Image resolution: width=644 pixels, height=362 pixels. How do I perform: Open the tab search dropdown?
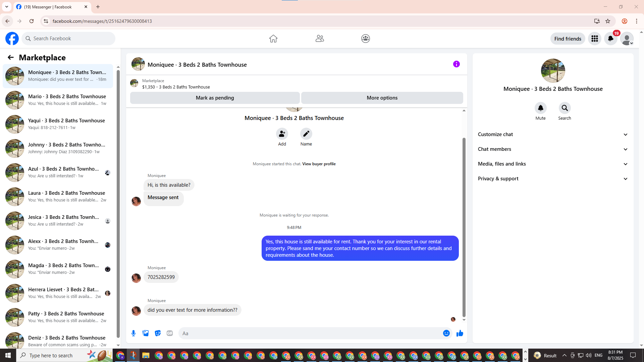point(6,7)
